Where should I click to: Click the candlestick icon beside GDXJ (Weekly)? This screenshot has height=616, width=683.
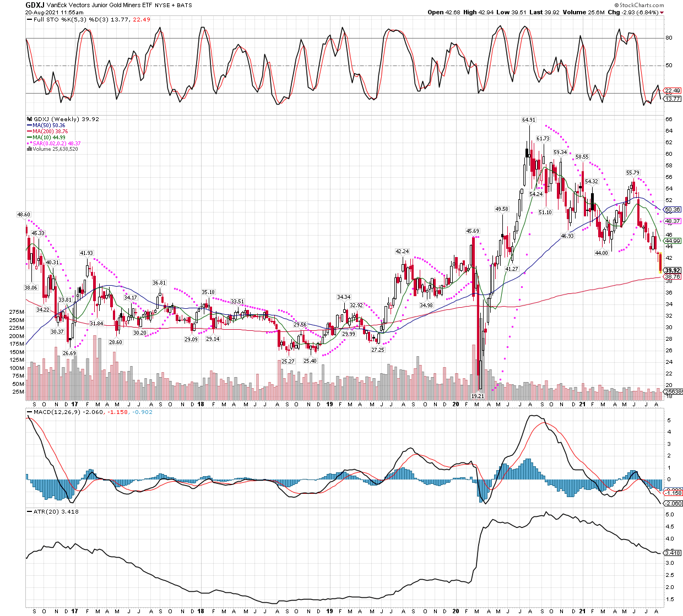[29, 119]
